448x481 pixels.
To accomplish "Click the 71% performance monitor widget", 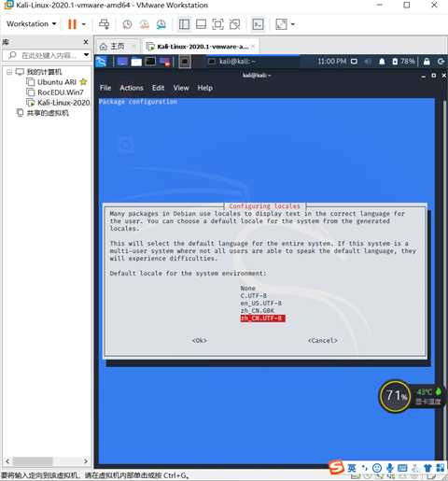I will pyautogui.click(x=395, y=396).
